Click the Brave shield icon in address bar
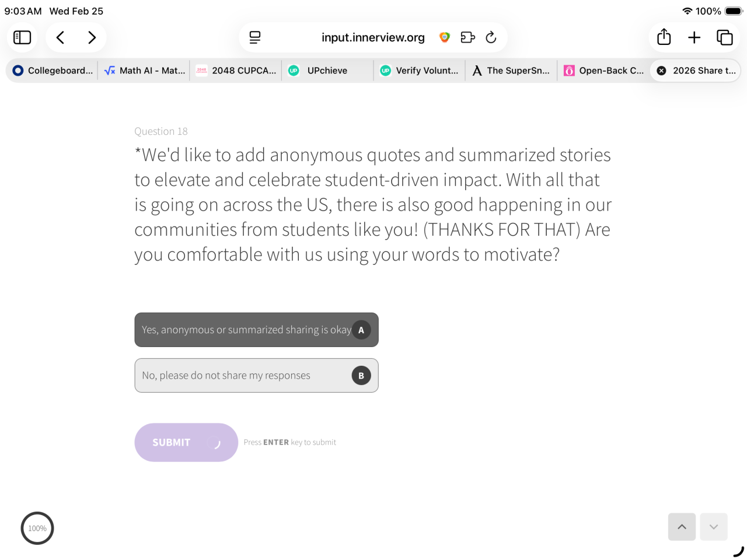This screenshot has width=747, height=560. [445, 37]
